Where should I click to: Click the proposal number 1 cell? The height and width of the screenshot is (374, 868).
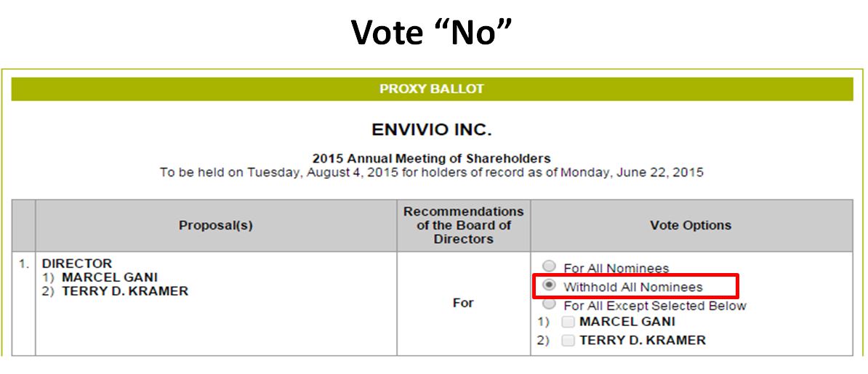[x=24, y=264]
